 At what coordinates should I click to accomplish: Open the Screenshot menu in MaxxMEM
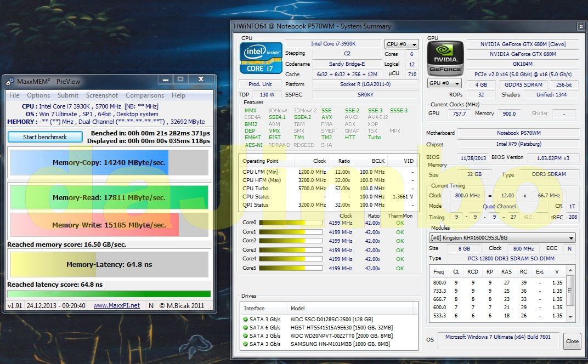101,95
